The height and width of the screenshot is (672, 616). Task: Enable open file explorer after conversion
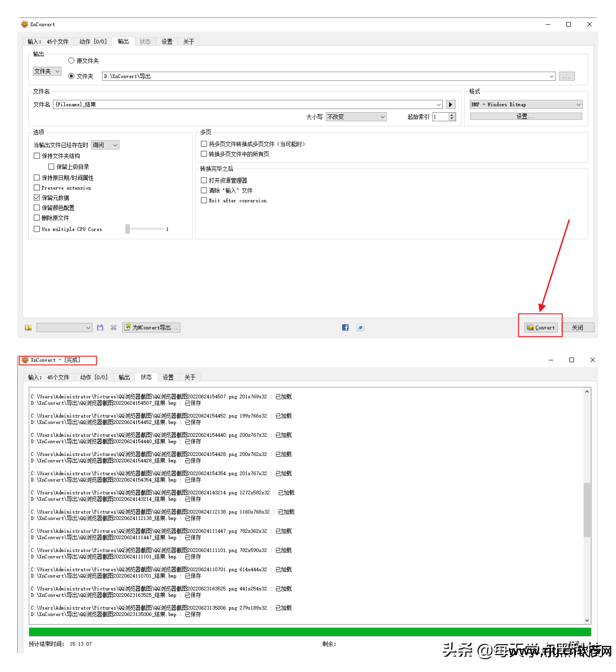(204, 181)
